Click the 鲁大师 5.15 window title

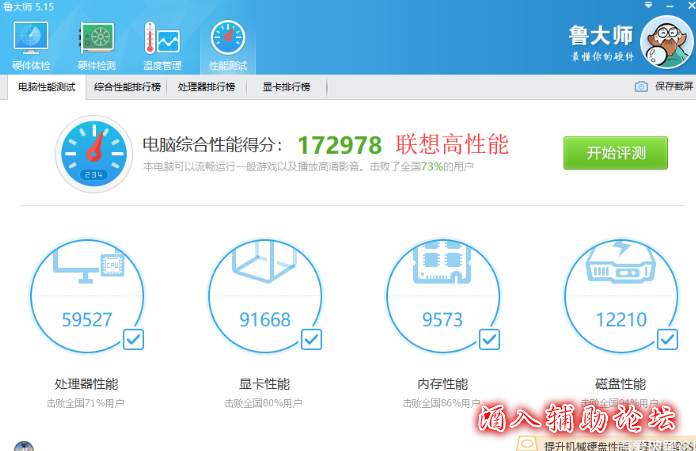(x=28, y=7)
